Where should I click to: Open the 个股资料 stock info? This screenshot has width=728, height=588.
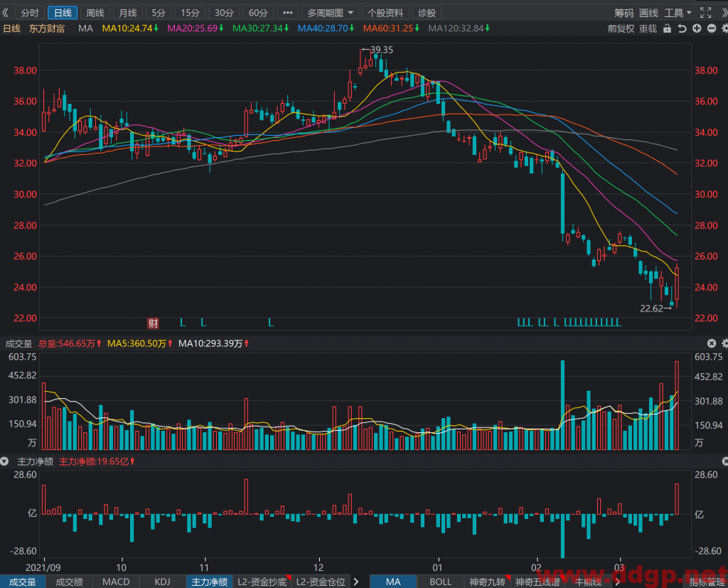tap(385, 13)
